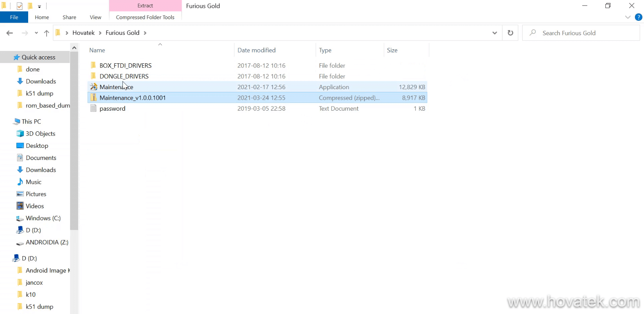Open Documents in navigation pane

[41, 158]
